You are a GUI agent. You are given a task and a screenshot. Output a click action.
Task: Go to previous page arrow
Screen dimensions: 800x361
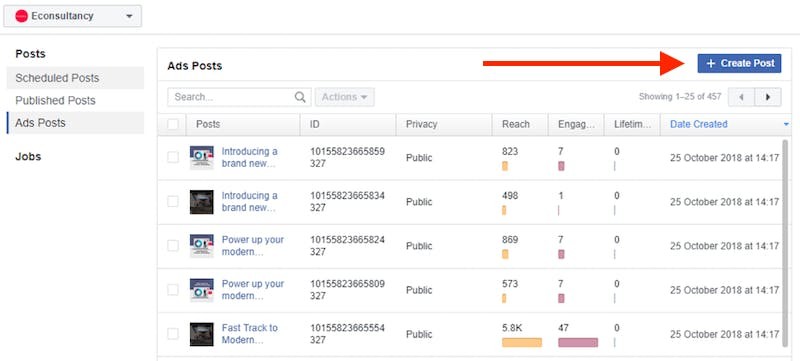tap(741, 97)
